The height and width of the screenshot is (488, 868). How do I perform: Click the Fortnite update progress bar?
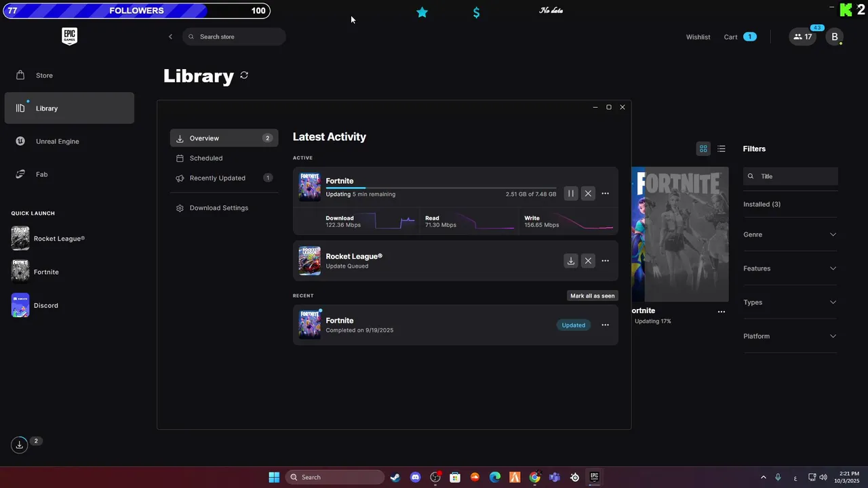coord(441,188)
